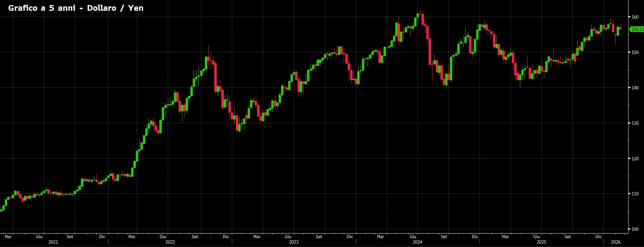The width and height of the screenshot is (644, 247).
Task: Select the 2023 year label on time axis
Action: click(x=294, y=242)
